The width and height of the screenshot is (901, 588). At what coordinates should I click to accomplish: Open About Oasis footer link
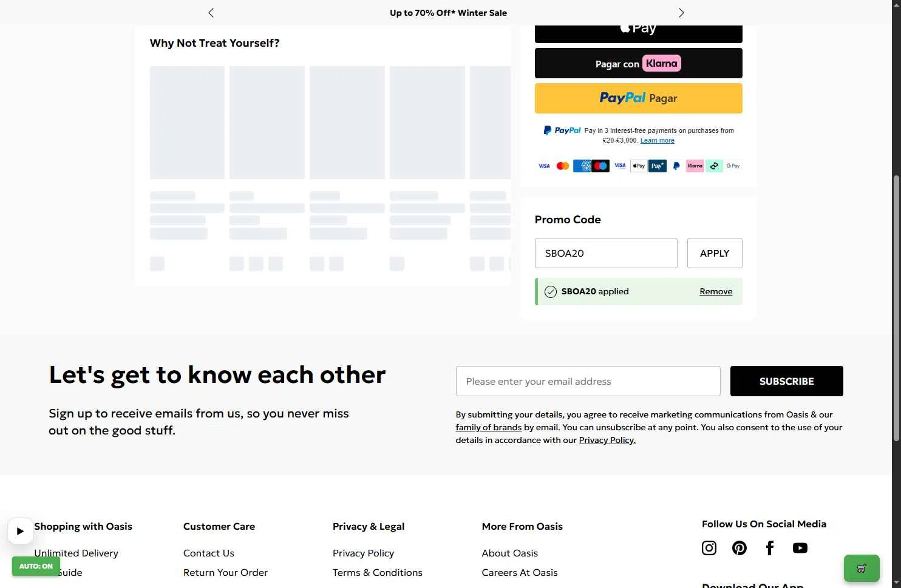coord(510,553)
